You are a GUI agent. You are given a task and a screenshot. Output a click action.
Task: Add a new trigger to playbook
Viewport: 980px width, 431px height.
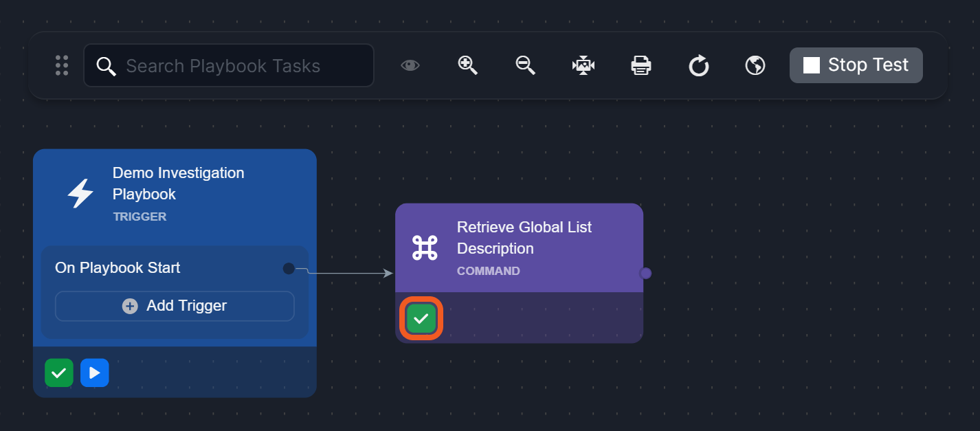point(175,306)
